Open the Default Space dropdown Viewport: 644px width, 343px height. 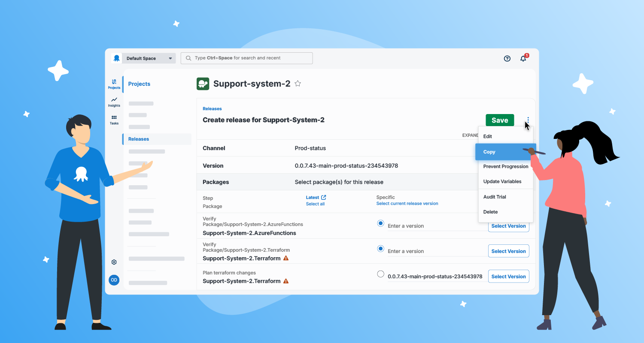tap(149, 58)
